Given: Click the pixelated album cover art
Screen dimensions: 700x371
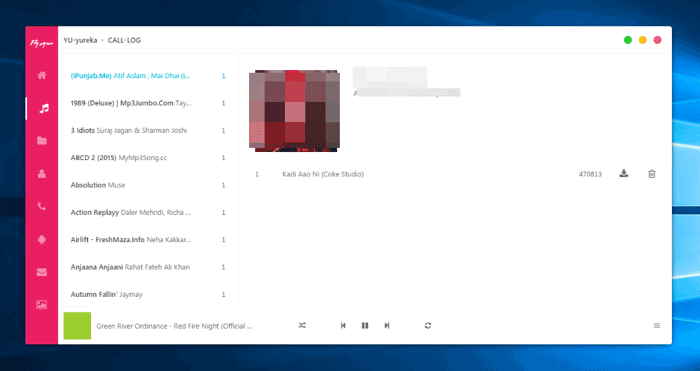Looking at the screenshot, I should click(x=294, y=111).
